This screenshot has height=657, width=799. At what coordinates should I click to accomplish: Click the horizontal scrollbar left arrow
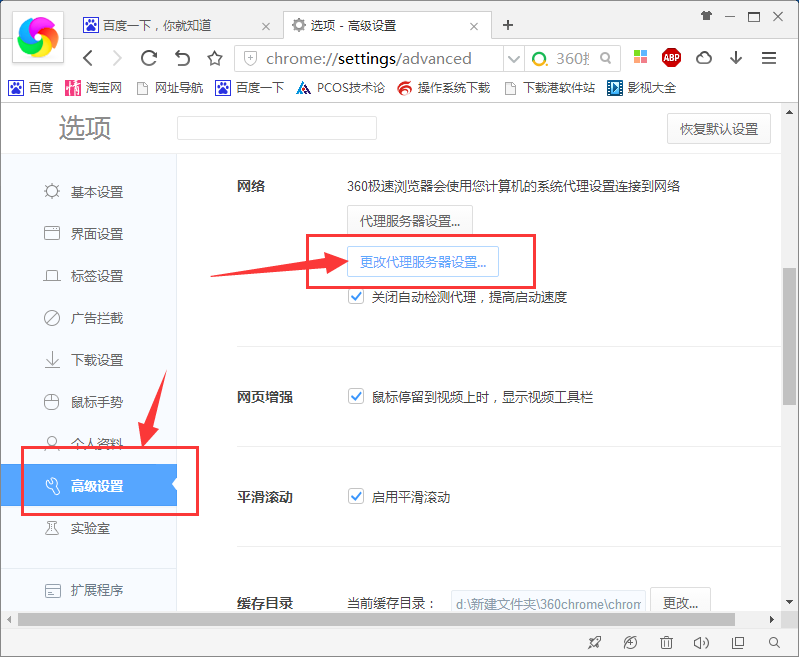tap(9, 619)
